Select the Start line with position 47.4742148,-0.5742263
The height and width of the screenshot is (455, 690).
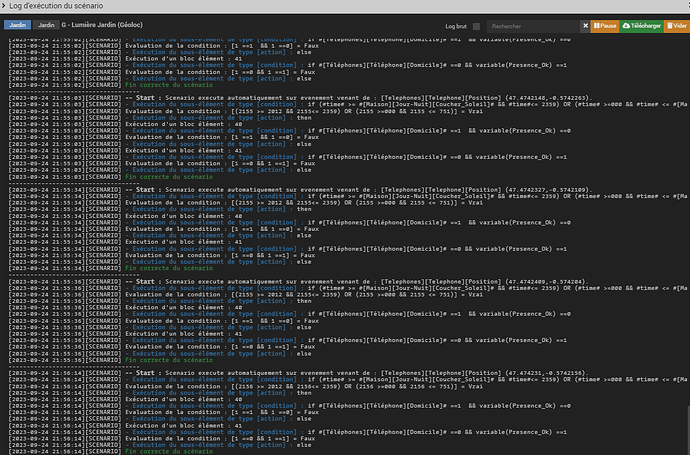pos(301,98)
